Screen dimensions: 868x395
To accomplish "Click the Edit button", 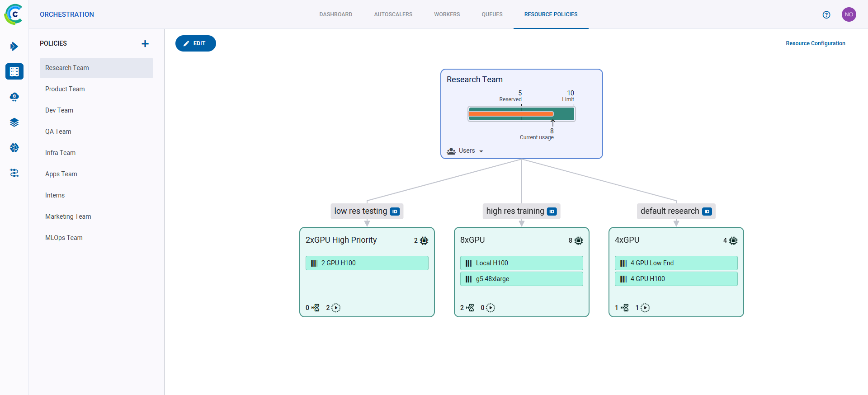I will (x=195, y=43).
